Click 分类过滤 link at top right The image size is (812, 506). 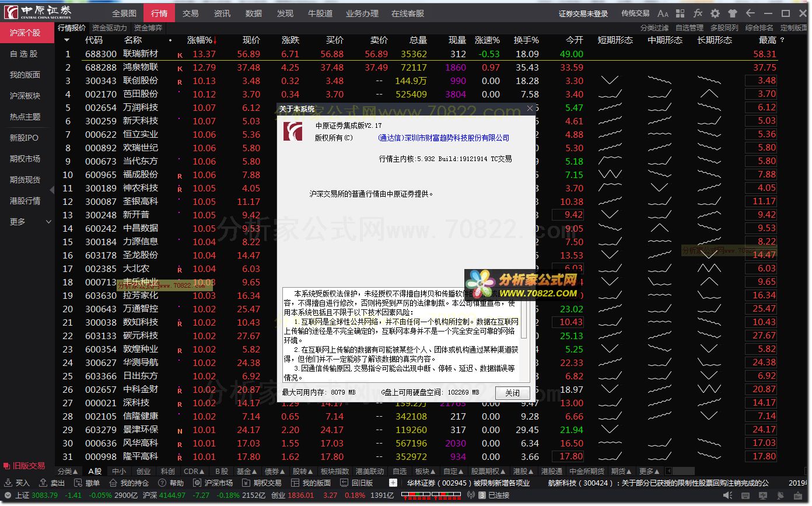coord(654,27)
